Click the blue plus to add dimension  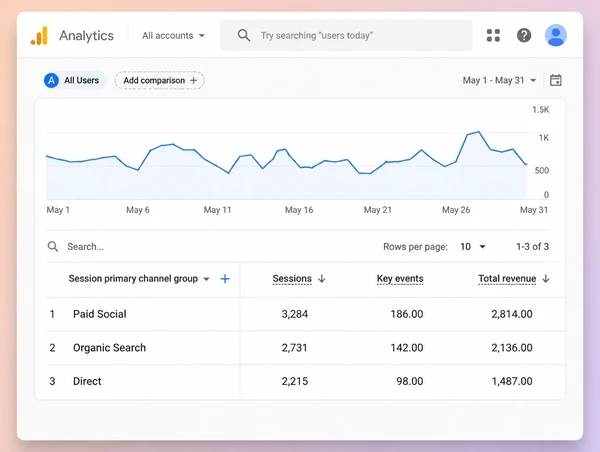pos(225,279)
